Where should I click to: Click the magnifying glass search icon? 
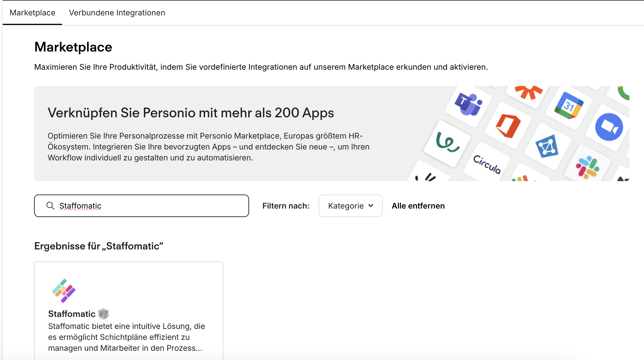50,205
